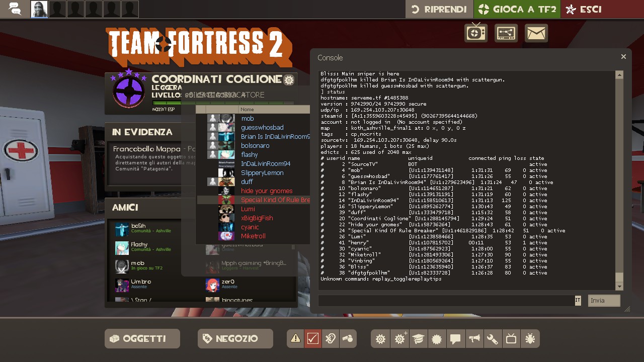
Task: Open the warning alerts icon
Action: click(295, 339)
